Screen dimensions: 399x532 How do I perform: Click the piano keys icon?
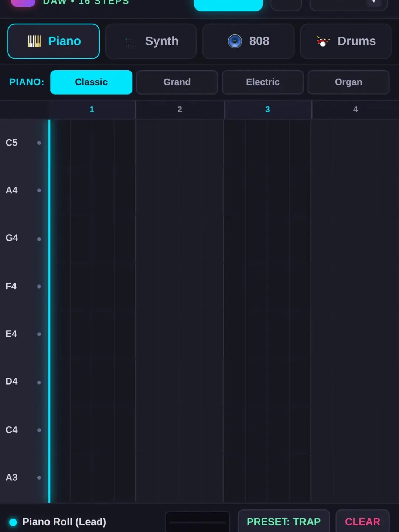(x=34, y=41)
